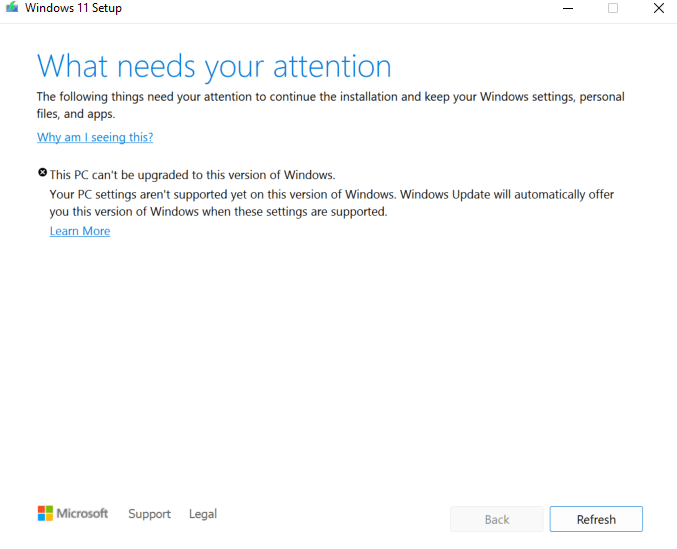Image resolution: width=677 pixels, height=549 pixels.
Task: Click the black error X icon
Action: click(x=42, y=173)
